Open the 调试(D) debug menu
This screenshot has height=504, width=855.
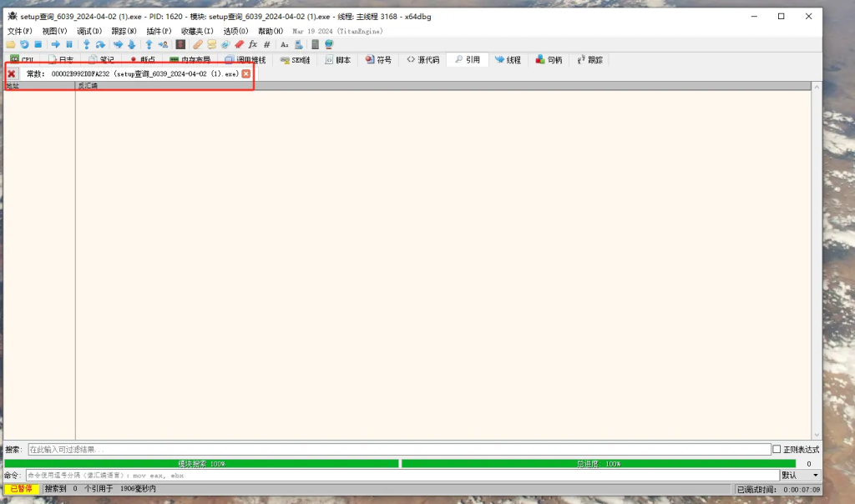(x=89, y=31)
